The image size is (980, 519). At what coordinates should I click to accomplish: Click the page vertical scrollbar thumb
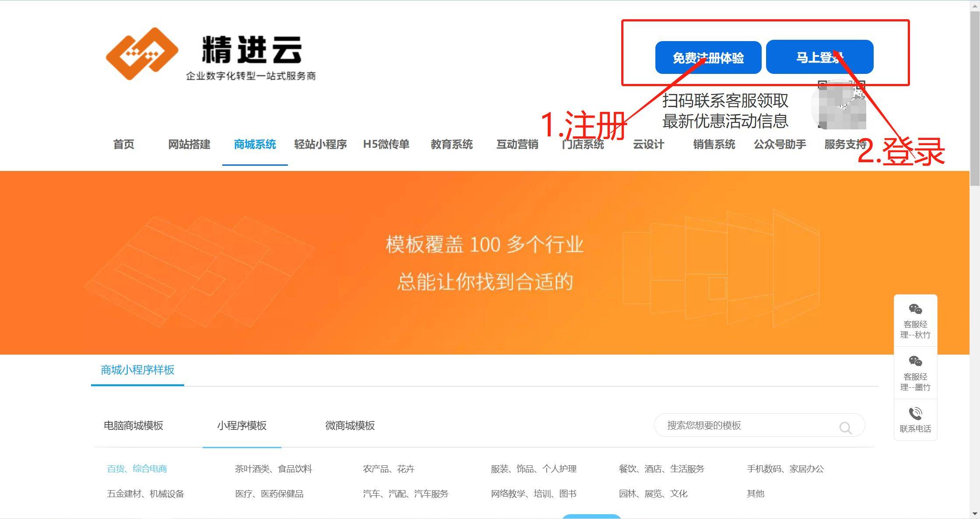click(x=975, y=98)
